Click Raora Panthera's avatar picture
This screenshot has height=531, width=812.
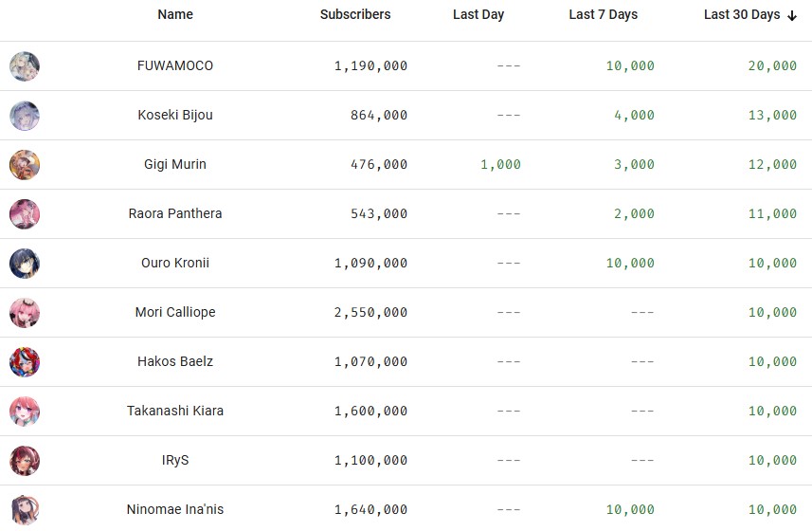(25, 214)
